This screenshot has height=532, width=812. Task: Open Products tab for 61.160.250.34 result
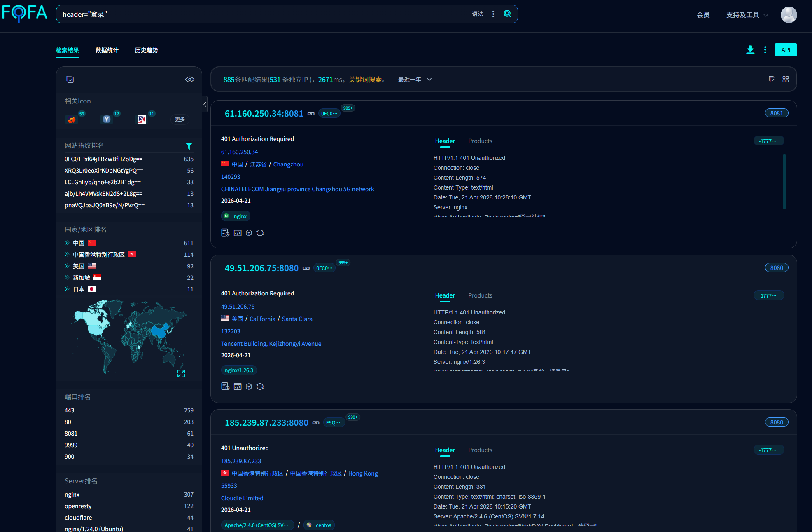pyautogui.click(x=480, y=141)
